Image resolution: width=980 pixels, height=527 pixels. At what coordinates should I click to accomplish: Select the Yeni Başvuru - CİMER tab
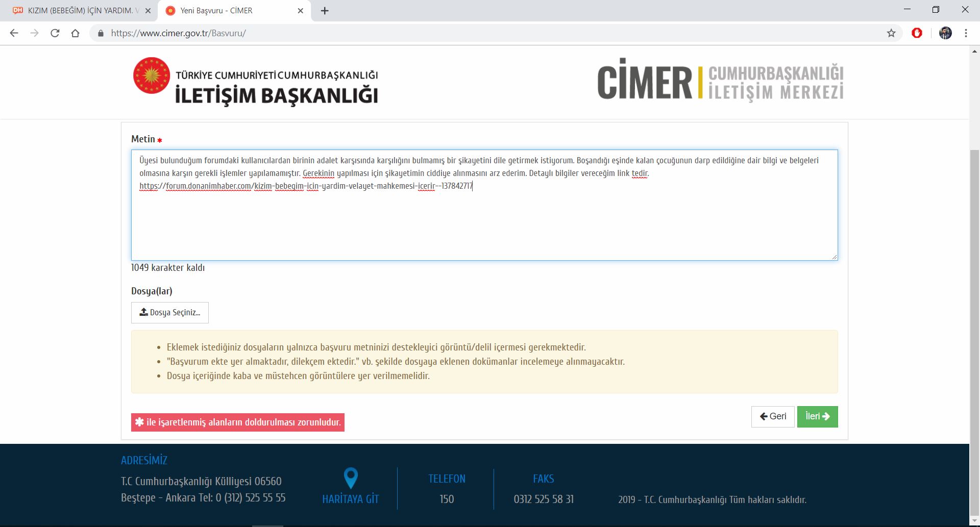225,11
